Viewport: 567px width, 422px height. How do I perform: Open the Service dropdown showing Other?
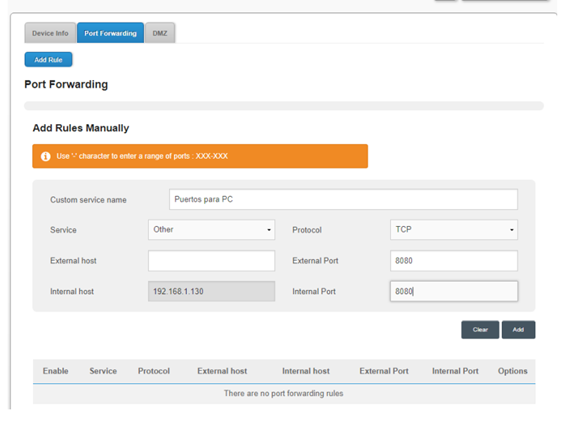pyautogui.click(x=212, y=230)
